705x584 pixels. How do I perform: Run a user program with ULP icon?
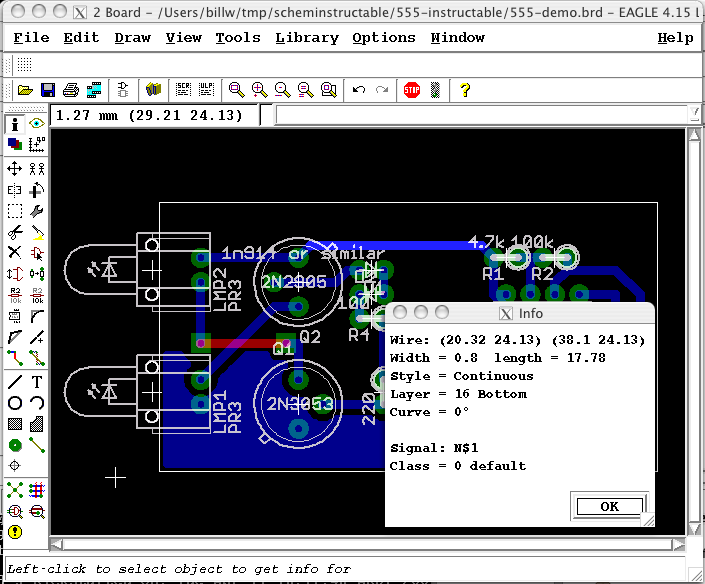coord(206,90)
